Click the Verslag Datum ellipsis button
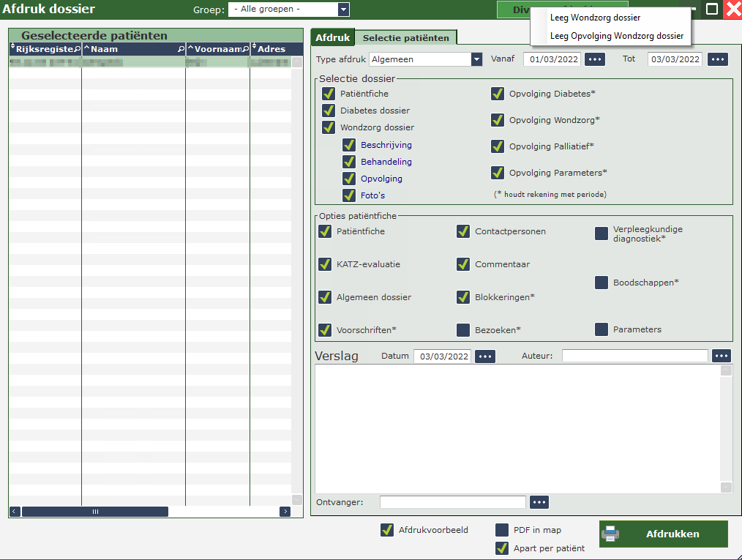742x560 pixels. point(485,356)
